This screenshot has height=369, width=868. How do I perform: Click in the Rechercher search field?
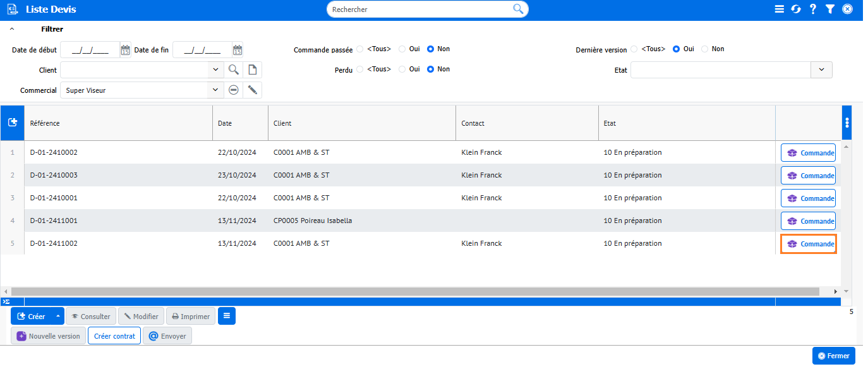point(420,9)
